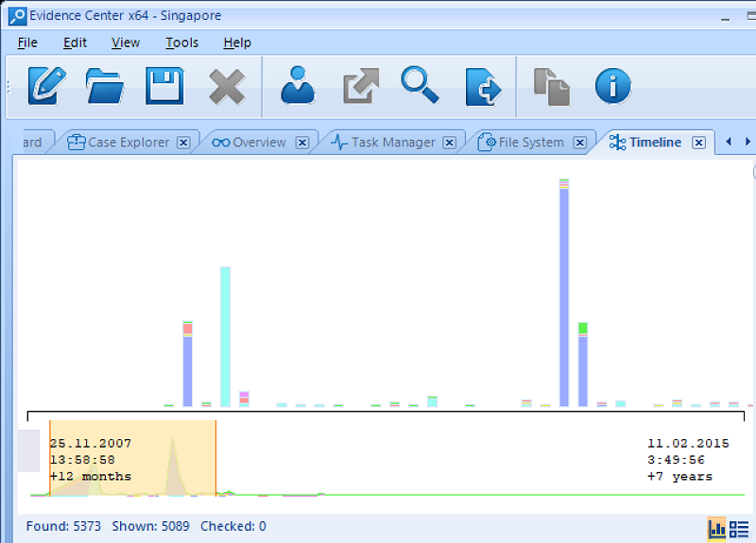The width and height of the screenshot is (756, 543).
Task: Click 'Found: 5373' in the status bar
Action: pos(63,526)
